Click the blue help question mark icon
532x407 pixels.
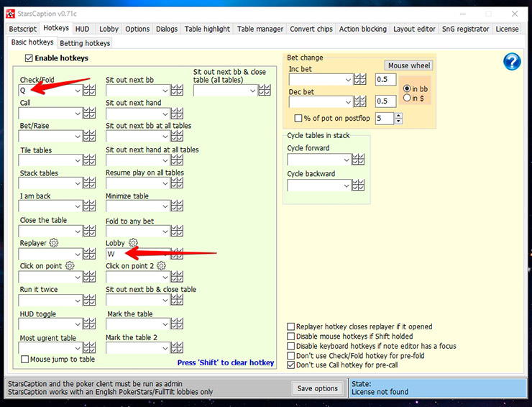pos(512,62)
